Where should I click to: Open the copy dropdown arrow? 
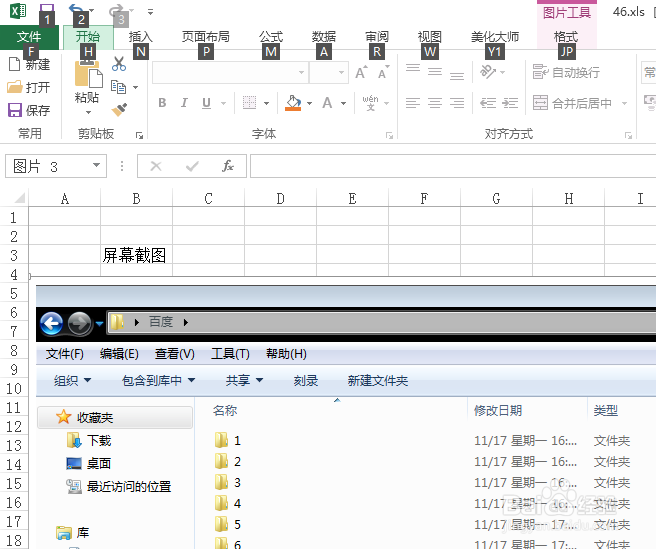[x=136, y=87]
